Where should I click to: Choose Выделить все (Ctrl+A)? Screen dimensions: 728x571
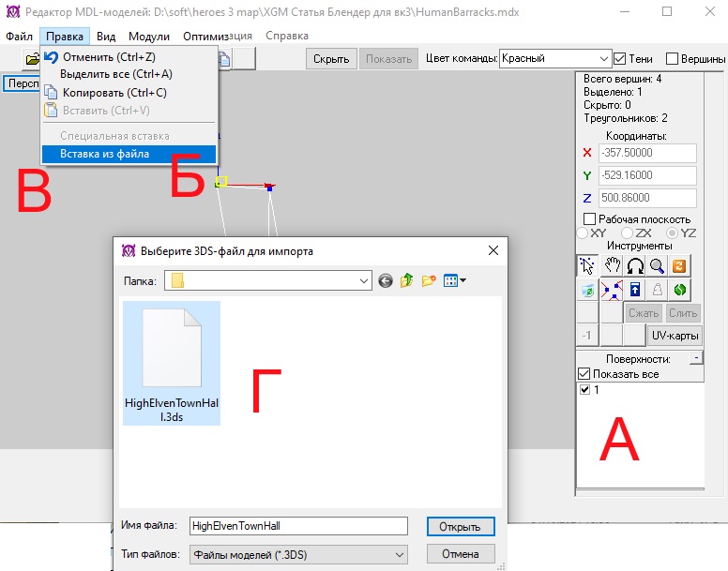pos(129,74)
